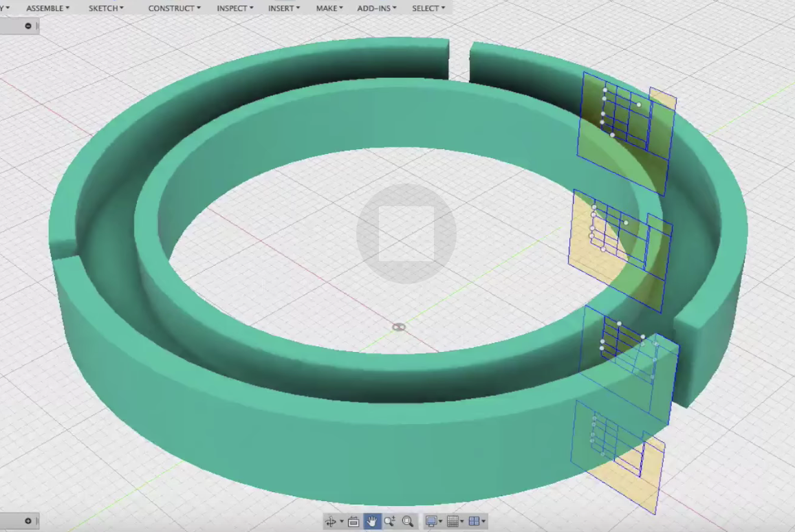Image resolution: width=795 pixels, height=532 pixels.
Task: Select the Orbit tool in navigation bar
Action: point(330,521)
